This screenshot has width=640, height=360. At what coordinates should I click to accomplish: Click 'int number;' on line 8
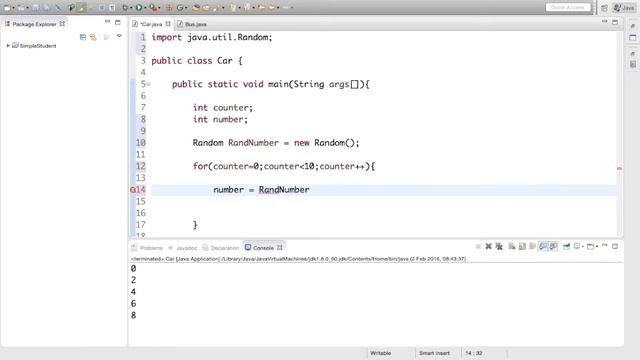coord(220,120)
